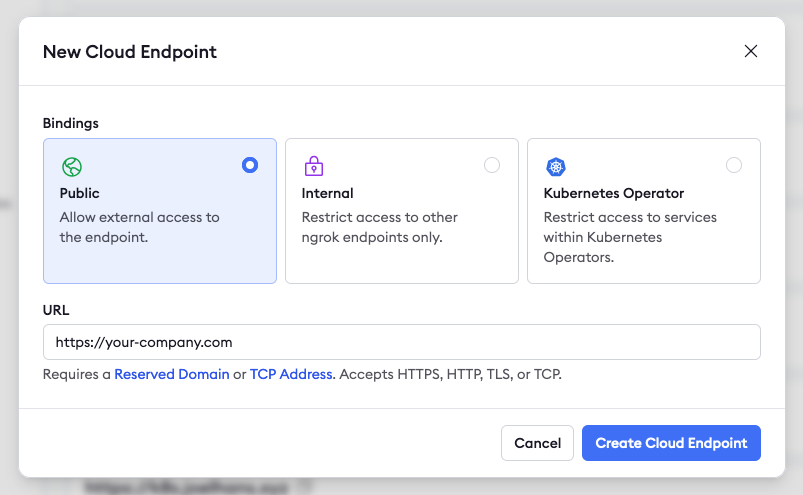803x495 pixels.
Task: Open the TCP Address link
Action: (290, 374)
